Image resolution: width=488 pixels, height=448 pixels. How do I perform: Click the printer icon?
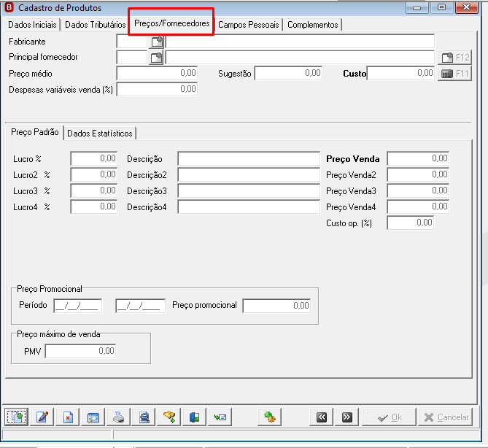pyautogui.click(x=119, y=417)
